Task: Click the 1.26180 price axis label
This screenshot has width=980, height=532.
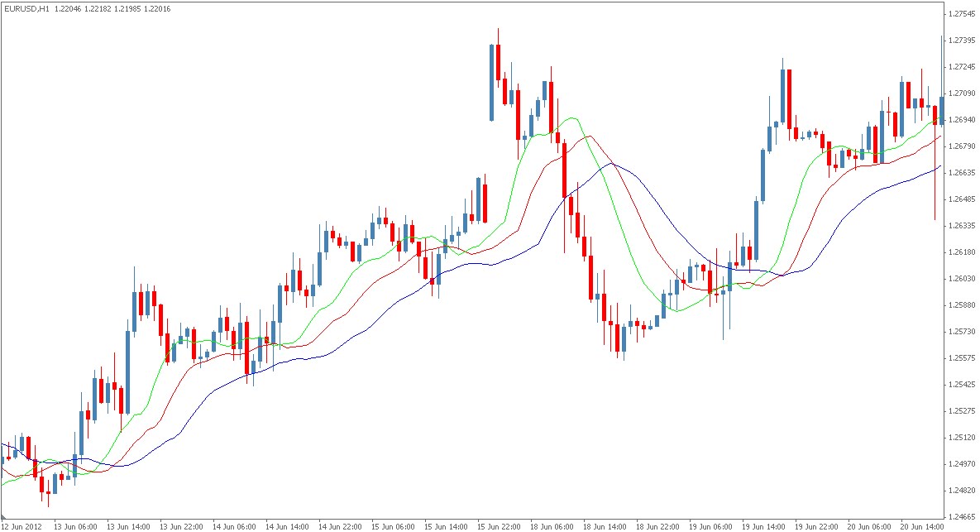Action: [962, 252]
